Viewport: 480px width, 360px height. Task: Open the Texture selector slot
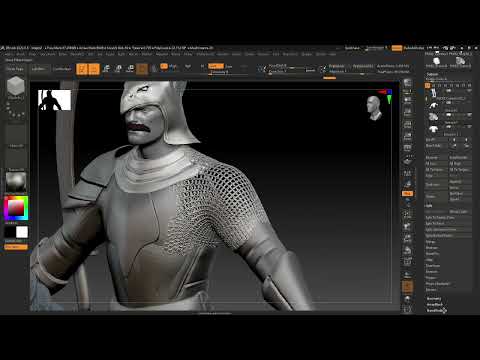point(16,159)
